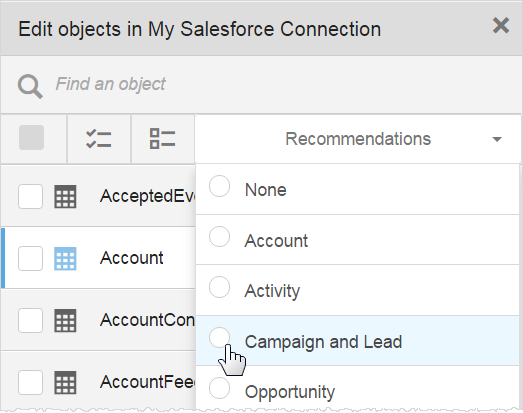Check the Account object checkbox
This screenshot has height=413, width=523.
click(30, 259)
